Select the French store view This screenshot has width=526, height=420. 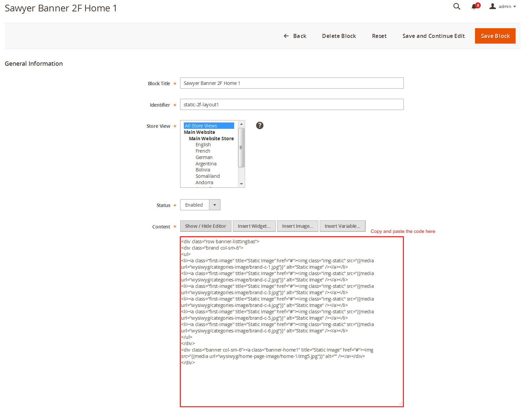203,151
